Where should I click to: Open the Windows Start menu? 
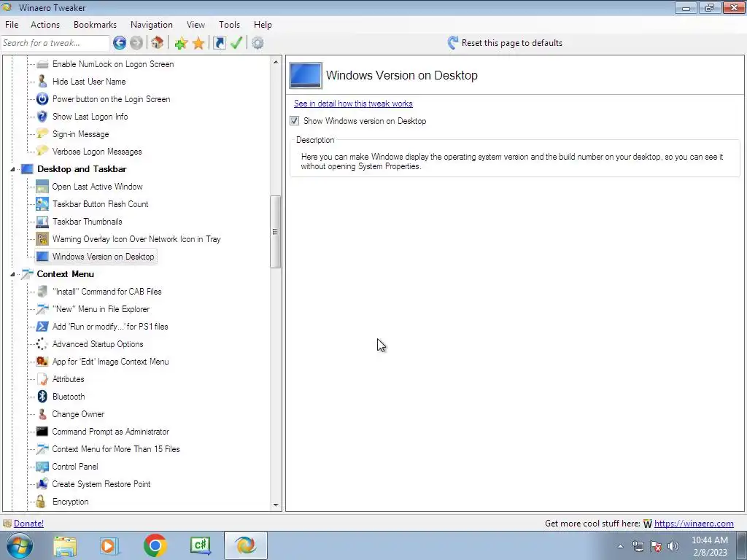point(20,545)
